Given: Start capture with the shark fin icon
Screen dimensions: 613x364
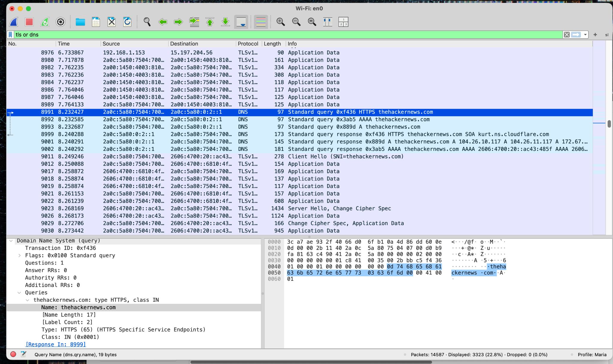Looking at the screenshot, I should [14, 22].
